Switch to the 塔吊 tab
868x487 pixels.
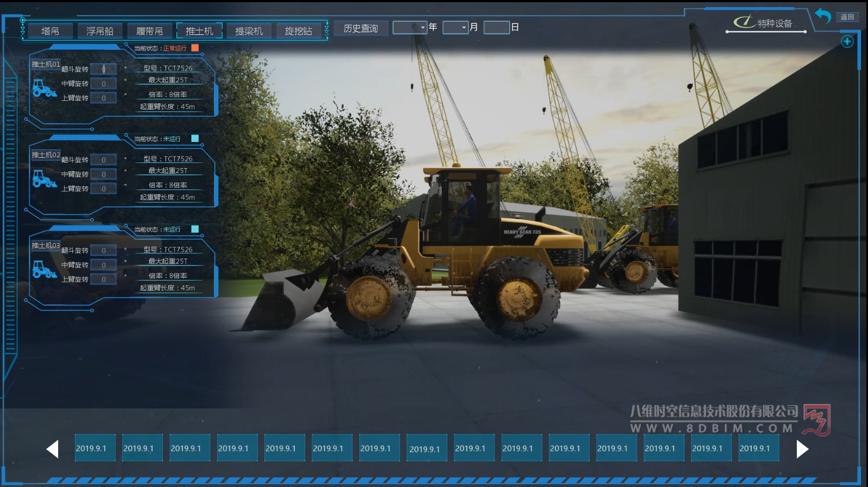tap(50, 31)
